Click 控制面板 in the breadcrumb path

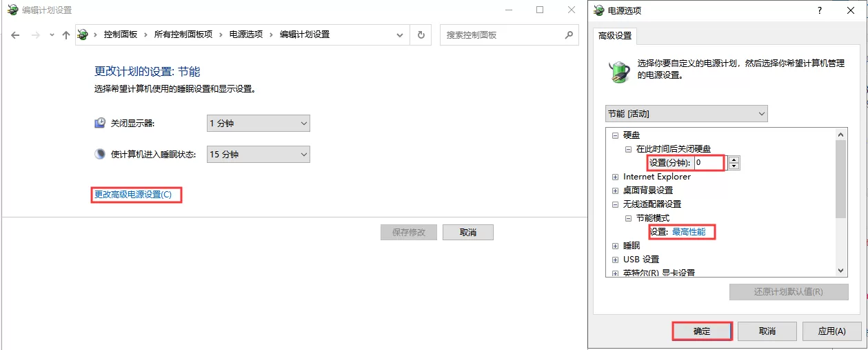tap(121, 35)
